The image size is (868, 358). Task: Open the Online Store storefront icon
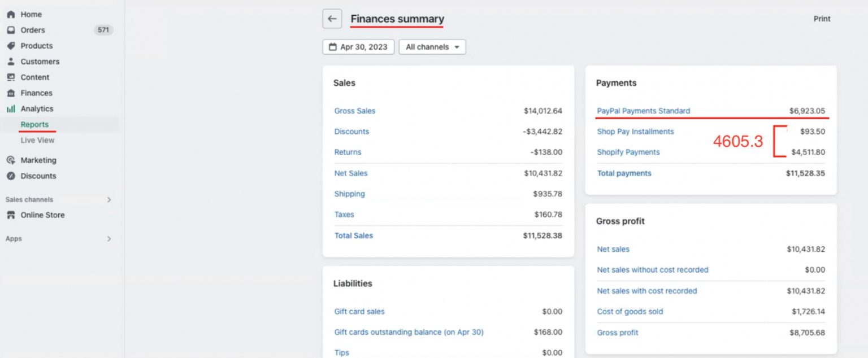pos(12,215)
